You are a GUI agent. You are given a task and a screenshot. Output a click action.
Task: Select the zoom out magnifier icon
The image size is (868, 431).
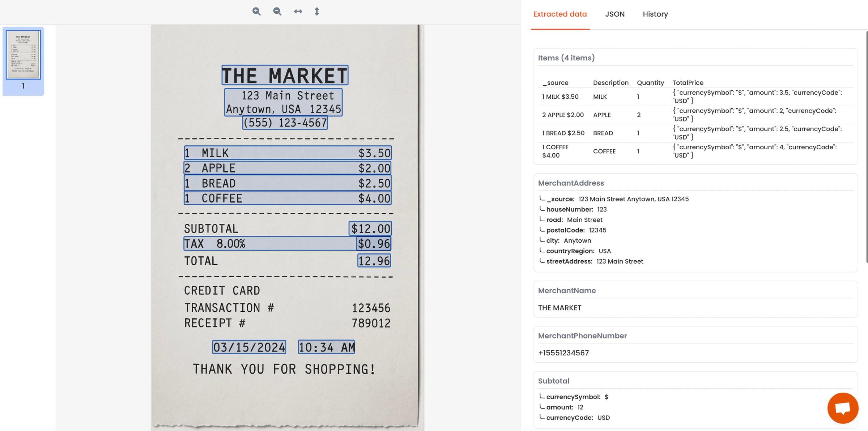[277, 11]
